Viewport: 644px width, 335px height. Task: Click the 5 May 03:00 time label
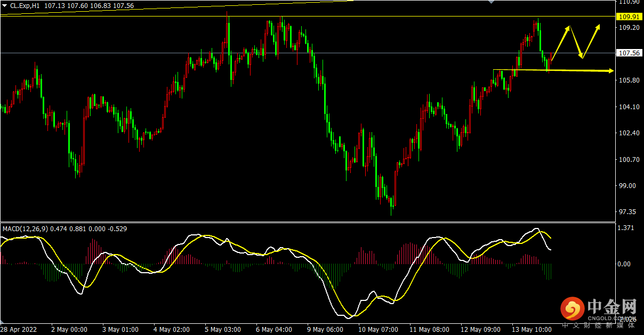(222, 330)
